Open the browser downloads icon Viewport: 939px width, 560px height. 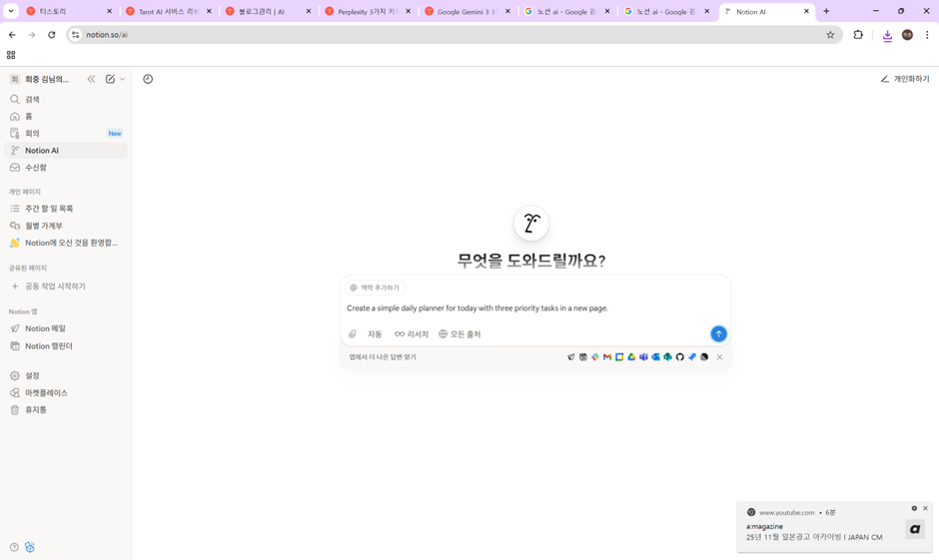pyautogui.click(x=887, y=35)
